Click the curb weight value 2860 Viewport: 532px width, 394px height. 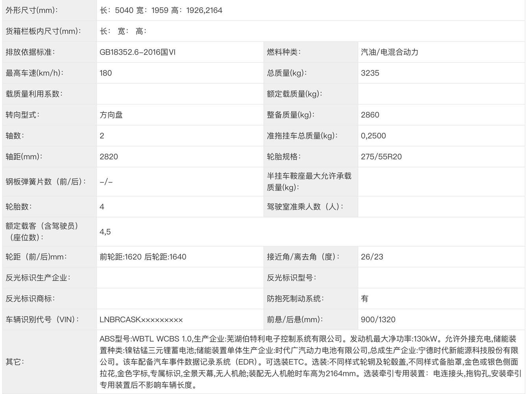coord(370,115)
